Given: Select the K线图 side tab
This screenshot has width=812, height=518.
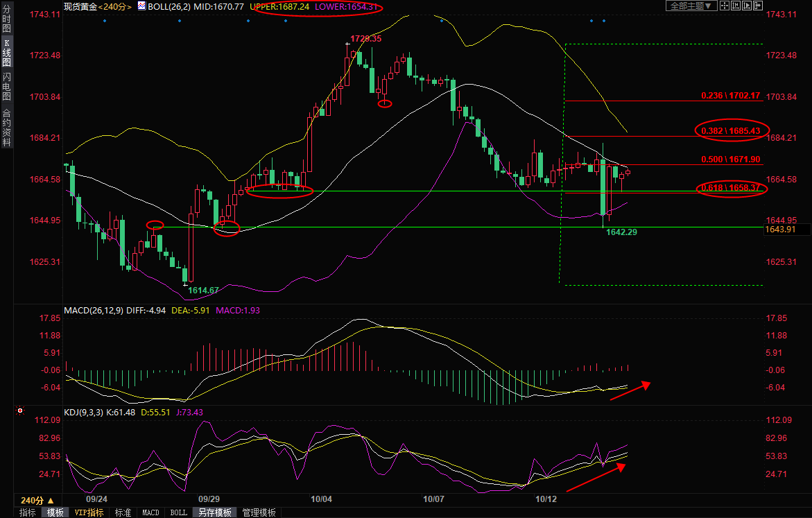Looking at the screenshot, I should (x=6, y=52).
